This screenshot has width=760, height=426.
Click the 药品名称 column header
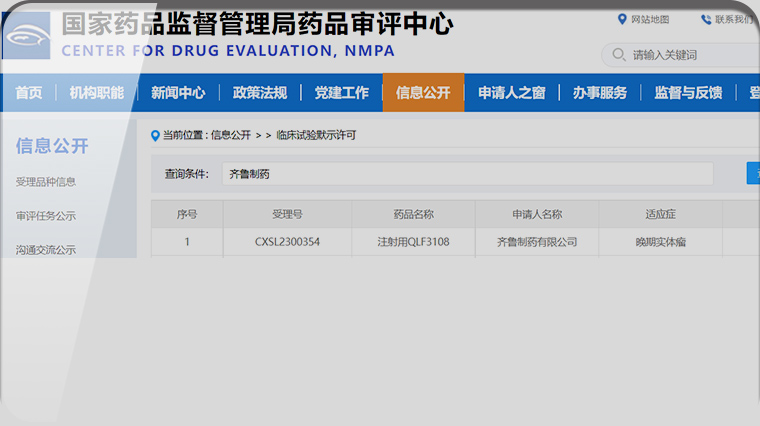click(413, 214)
